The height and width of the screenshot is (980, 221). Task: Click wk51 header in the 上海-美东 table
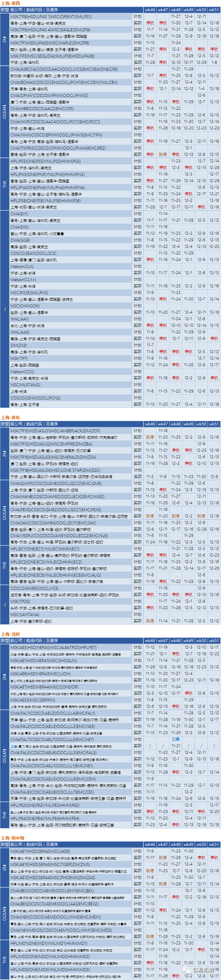[214, 424]
